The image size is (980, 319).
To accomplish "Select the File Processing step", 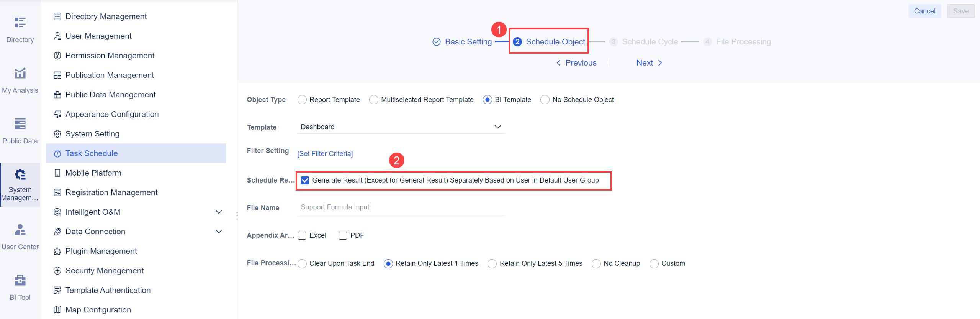I will tap(737, 42).
